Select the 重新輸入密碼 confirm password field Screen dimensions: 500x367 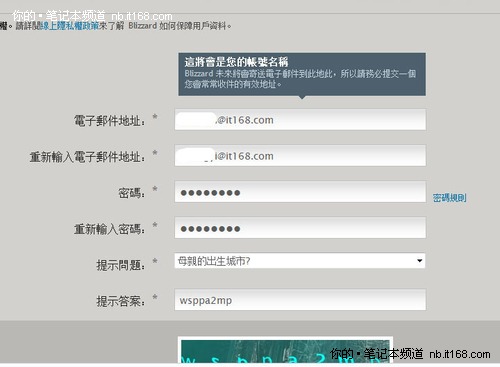(300, 228)
